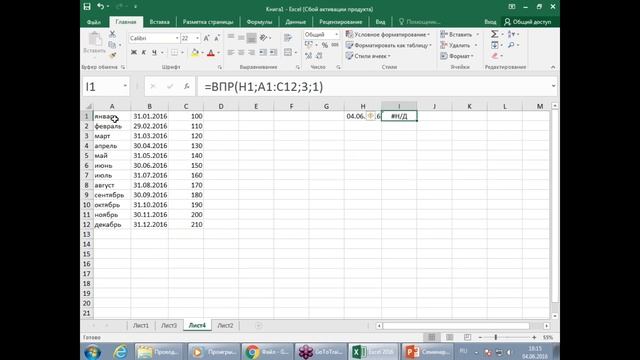Click the AutoSum sigma icon
The width and height of the screenshot is (640, 360).
(494, 34)
